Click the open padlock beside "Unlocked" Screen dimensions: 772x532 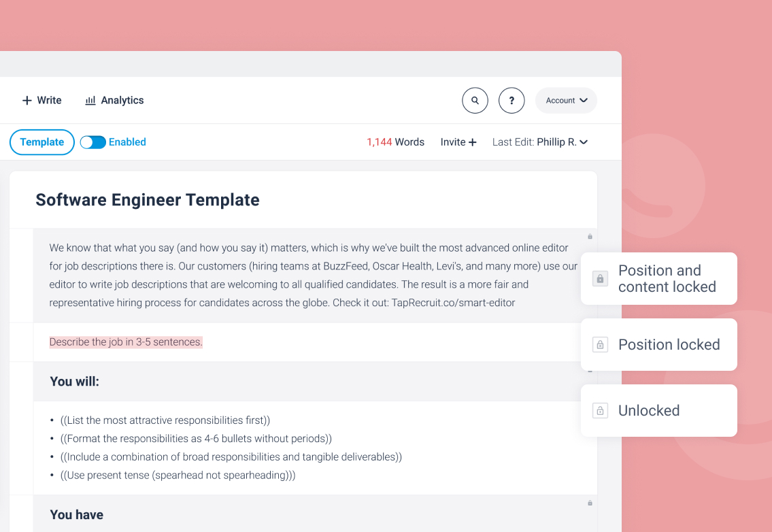click(x=599, y=410)
